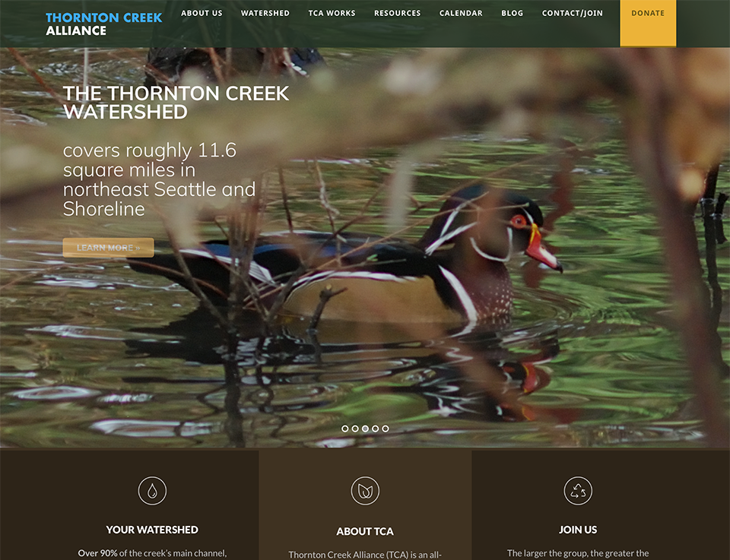
Task: Click the Thornton Creek Alliance logo
Action: pyautogui.click(x=104, y=24)
